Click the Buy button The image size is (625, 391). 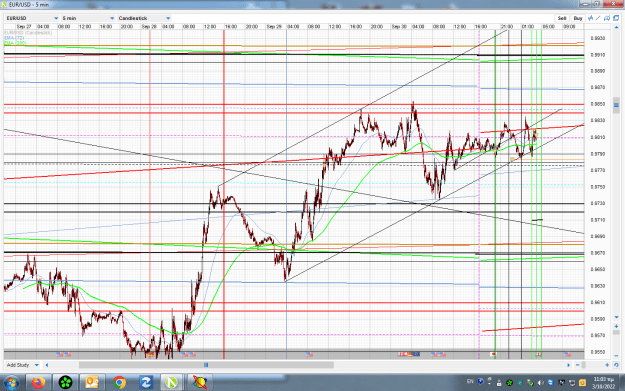(x=578, y=18)
